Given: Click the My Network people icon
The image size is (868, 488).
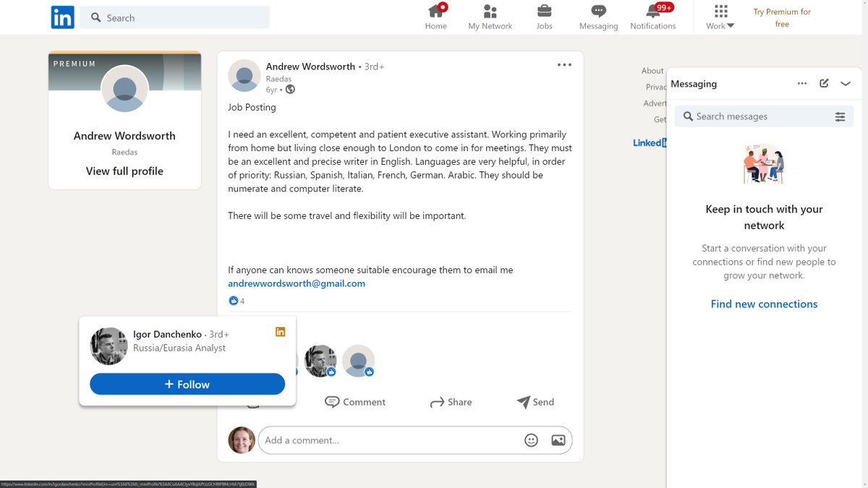Looking at the screenshot, I should click(x=490, y=11).
